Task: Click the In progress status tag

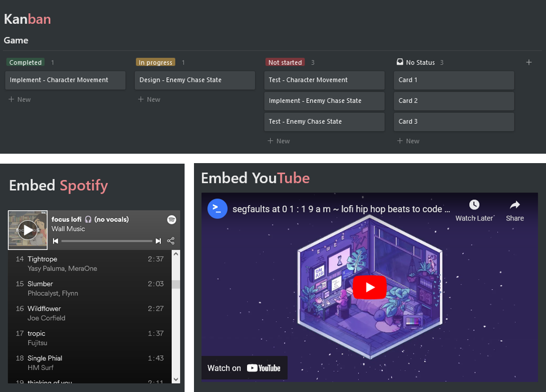Action: tap(155, 62)
